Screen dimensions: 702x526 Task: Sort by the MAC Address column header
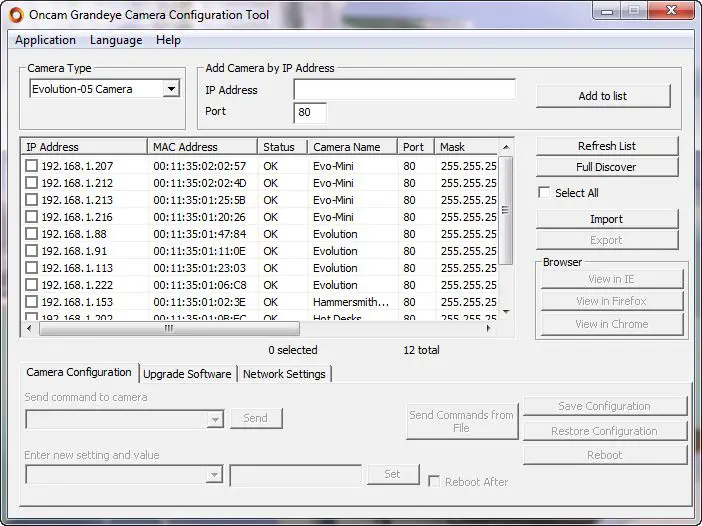(202, 147)
